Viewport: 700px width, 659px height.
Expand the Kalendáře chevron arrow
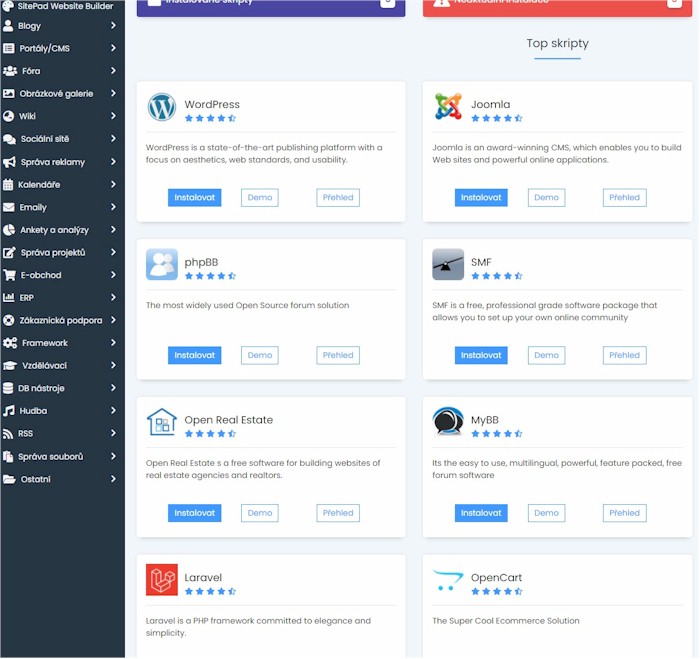113,184
